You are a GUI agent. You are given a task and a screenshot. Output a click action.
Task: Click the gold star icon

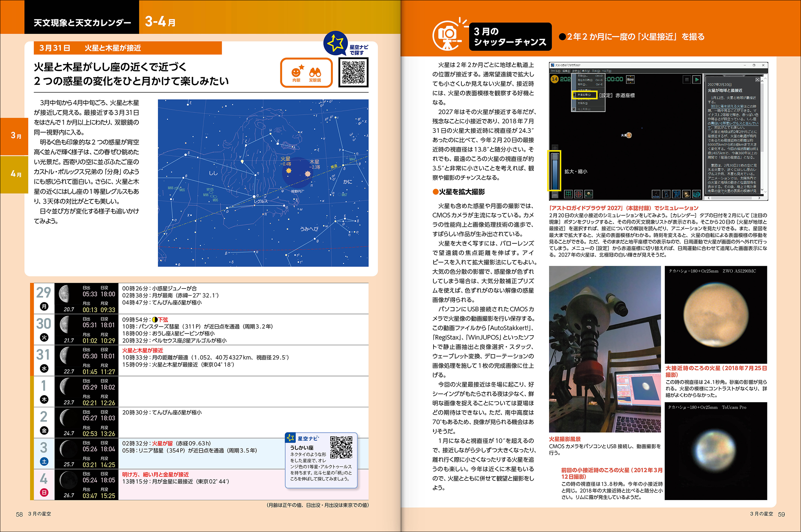[687, 194]
